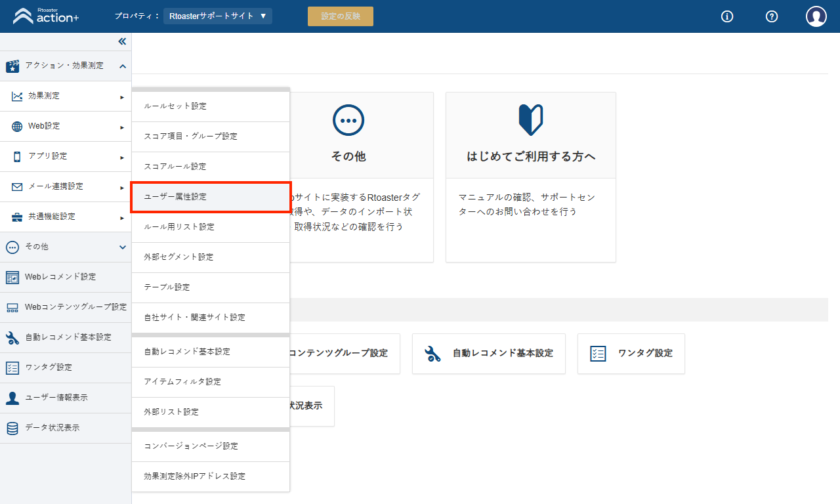
Task: Open ユーザー情報表示 in sidebar
Action: pos(66,398)
